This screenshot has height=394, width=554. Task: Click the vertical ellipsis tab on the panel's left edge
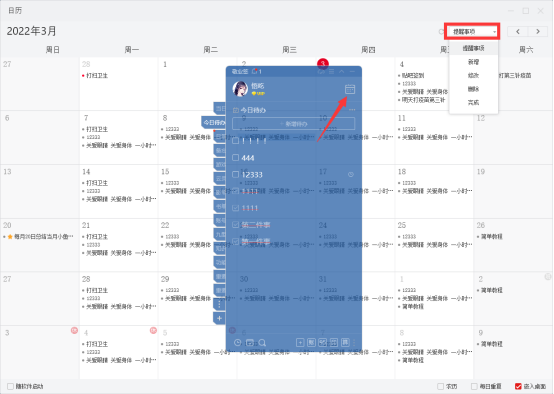[219, 304]
